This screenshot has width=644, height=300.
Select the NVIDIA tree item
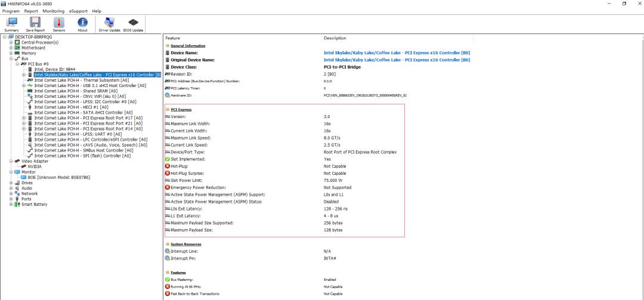tap(35, 166)
